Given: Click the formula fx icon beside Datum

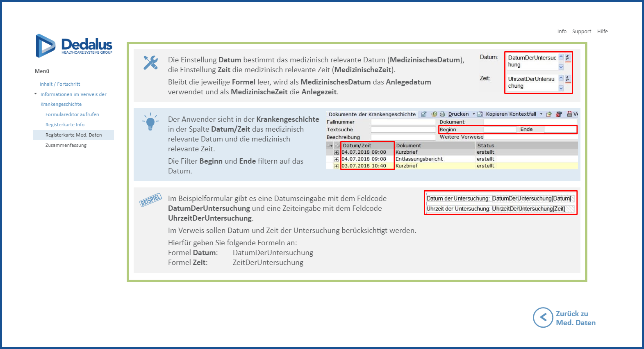Looking at the screenshot, I should pyautogui.click(x=568, y=57).
